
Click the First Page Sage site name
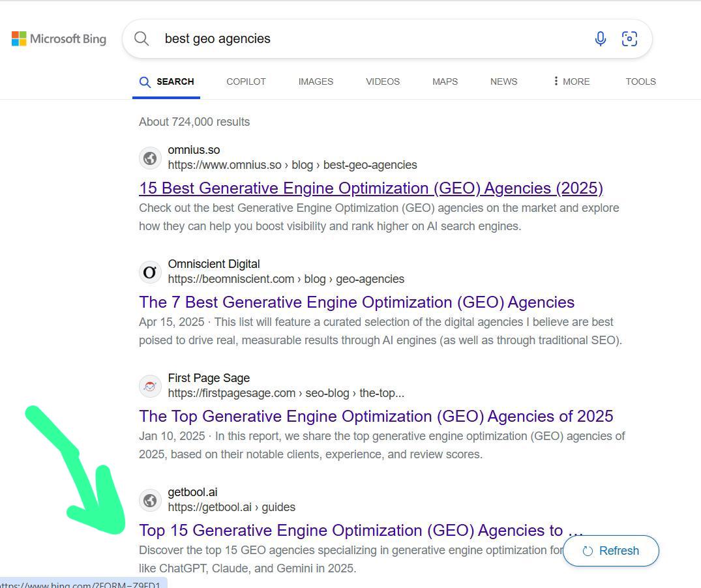point(209,378)
